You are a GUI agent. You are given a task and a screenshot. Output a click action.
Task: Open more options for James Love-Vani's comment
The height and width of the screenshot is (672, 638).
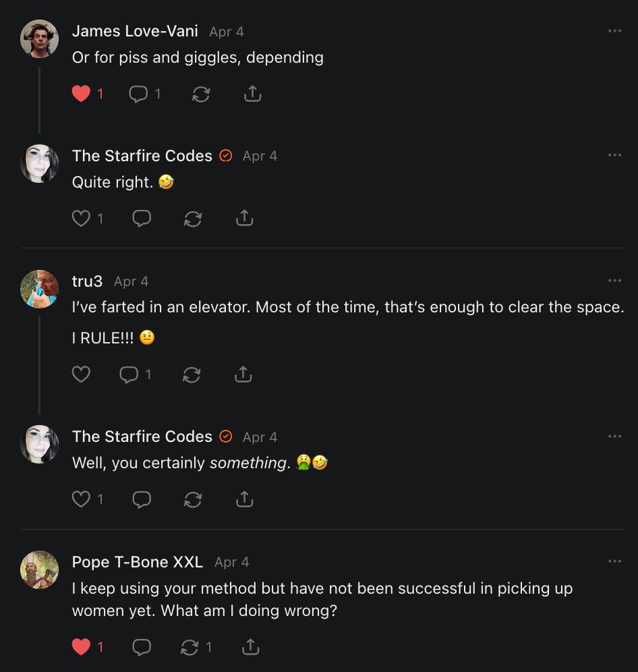(614, 31)
